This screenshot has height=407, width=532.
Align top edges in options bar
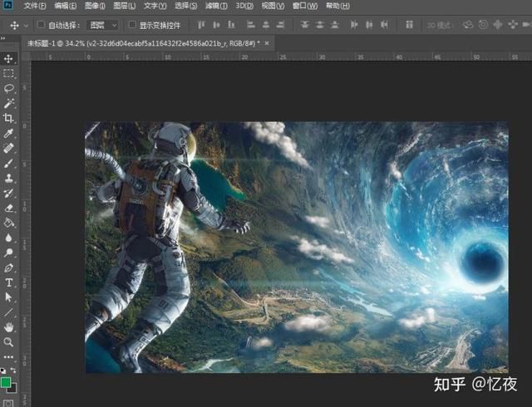pyautogui.click(x=201, y=25)
